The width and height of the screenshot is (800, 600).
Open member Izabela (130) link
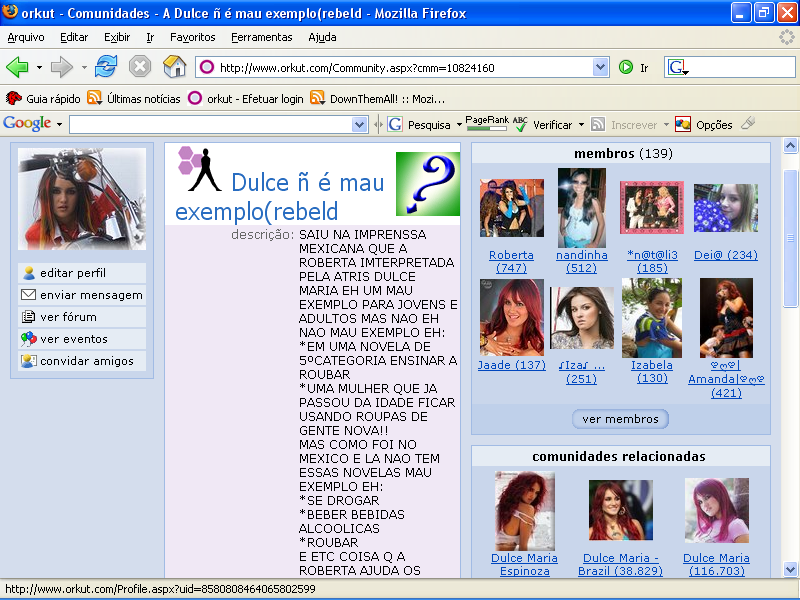[x=652, y=371]
